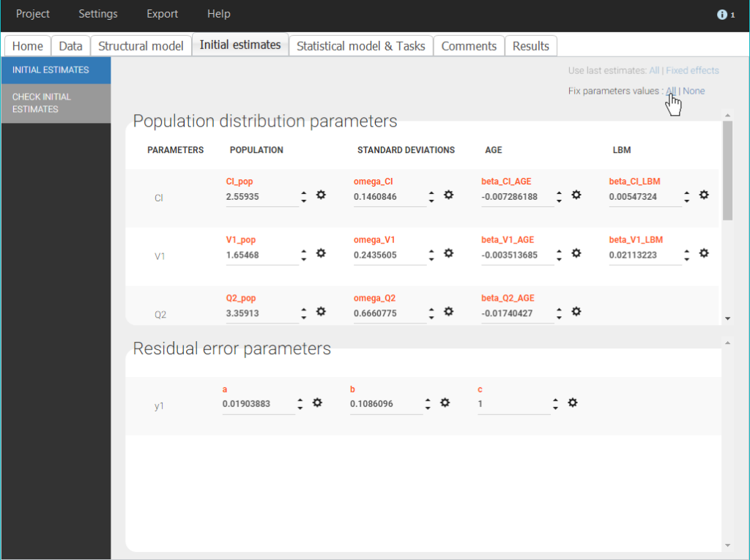
Task: Switch to the Structural model tab
Action: point(141,46)
